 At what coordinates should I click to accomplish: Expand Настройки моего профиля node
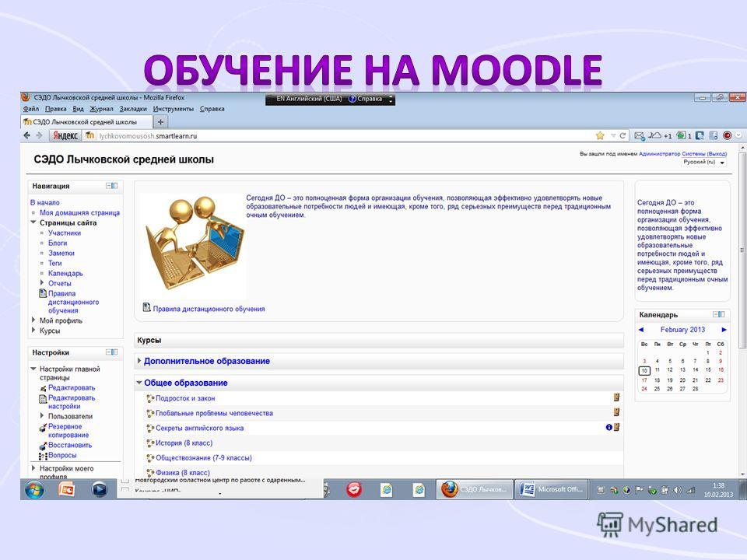(x=33, y=468)
